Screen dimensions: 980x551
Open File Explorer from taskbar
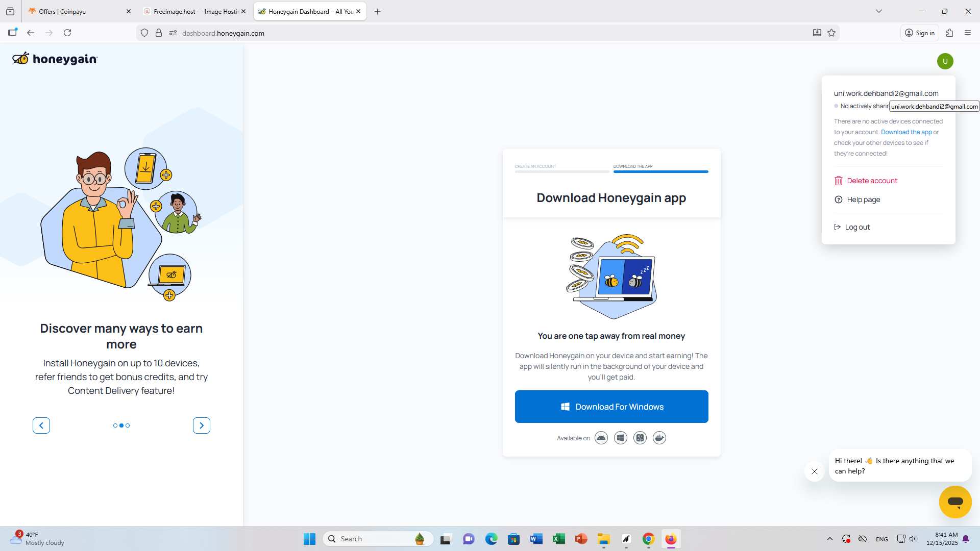[x=603, y=539]
